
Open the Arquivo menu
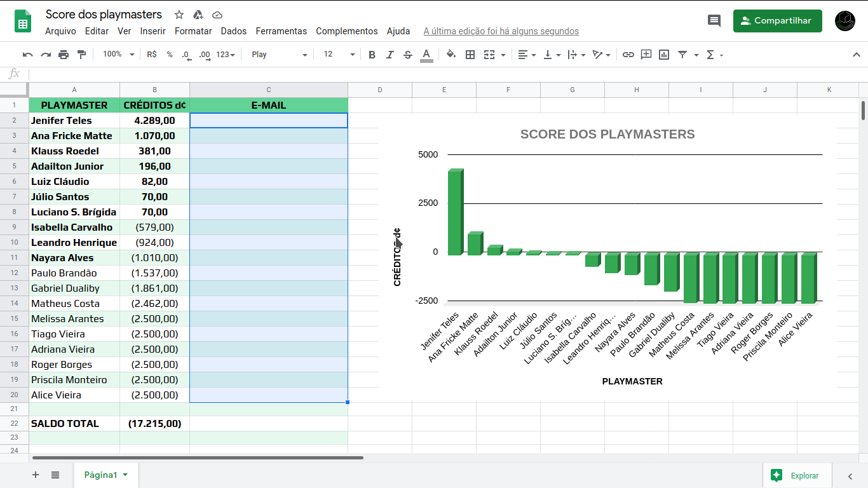(60, 31)
